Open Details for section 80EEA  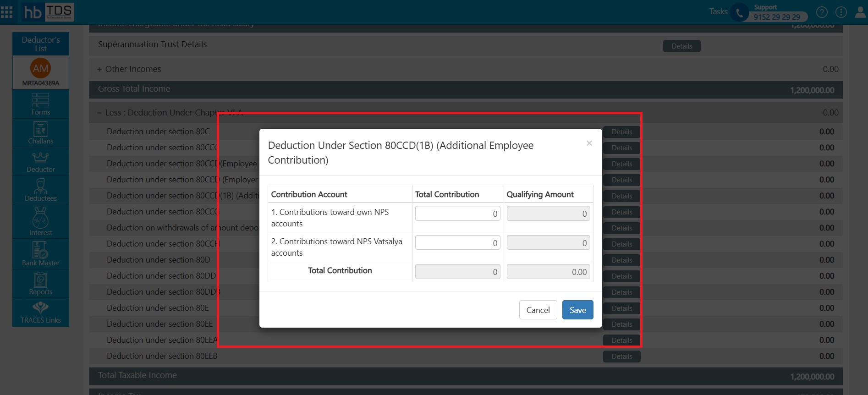(x=621, y=340)
